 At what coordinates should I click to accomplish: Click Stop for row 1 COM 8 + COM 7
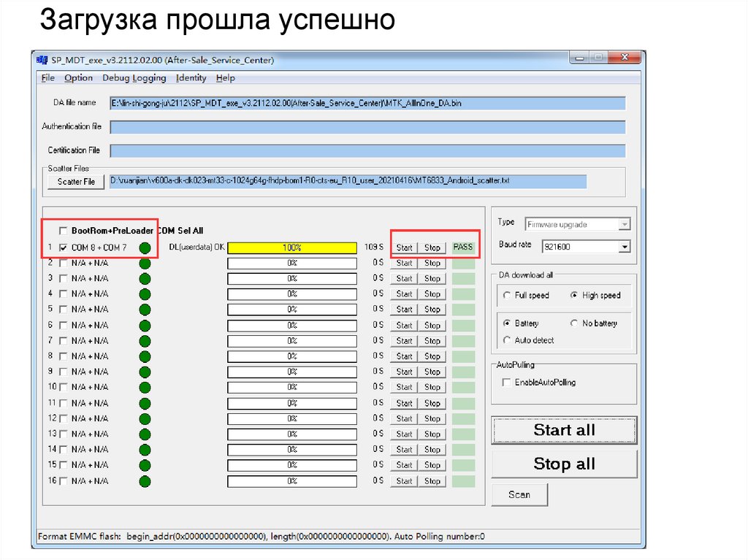pos(432,248)
